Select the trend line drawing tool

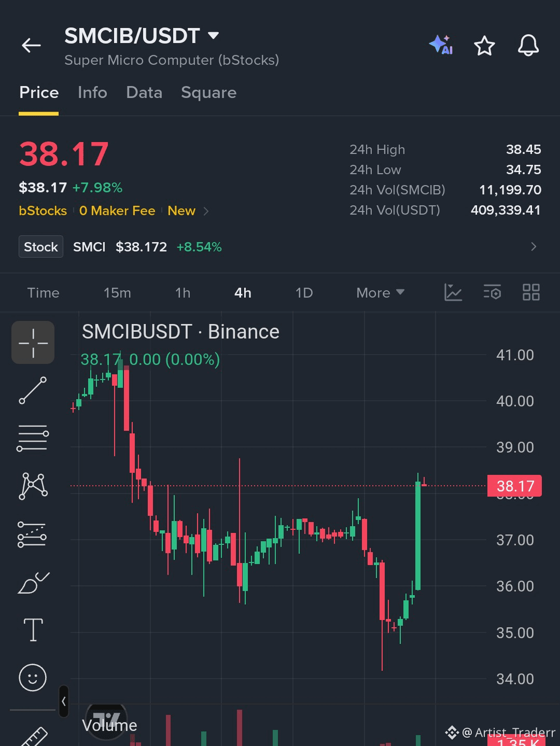tap(33, 390)
